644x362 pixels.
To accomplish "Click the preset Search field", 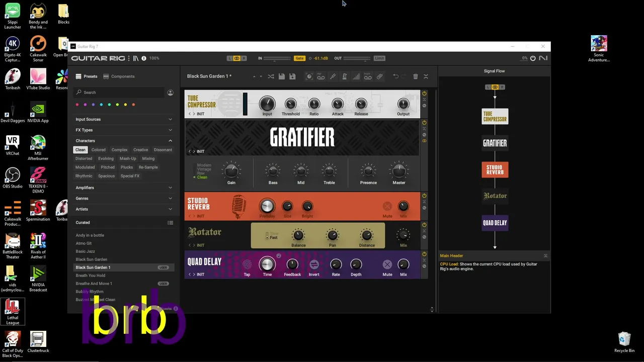I will 120,93.
